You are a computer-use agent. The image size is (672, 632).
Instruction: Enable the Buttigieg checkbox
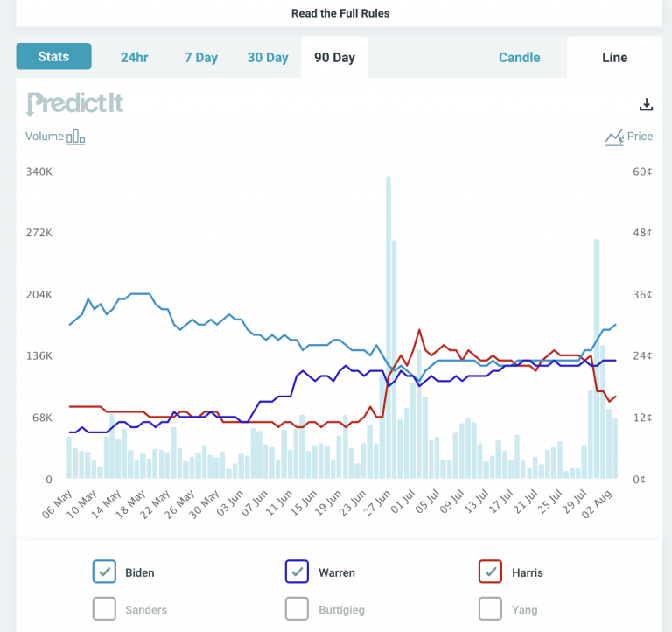(297, 609)
